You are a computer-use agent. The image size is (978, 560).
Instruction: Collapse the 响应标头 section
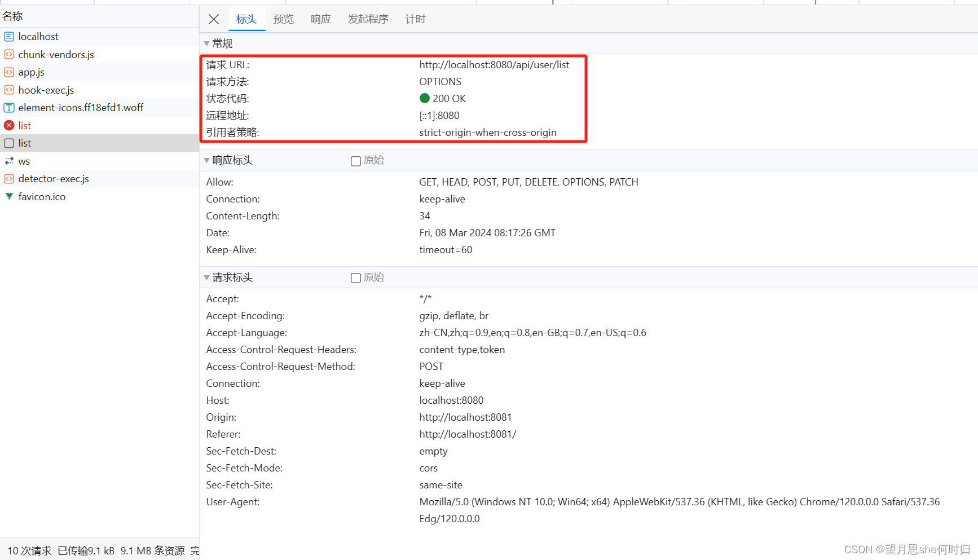(x=207, y=160)
